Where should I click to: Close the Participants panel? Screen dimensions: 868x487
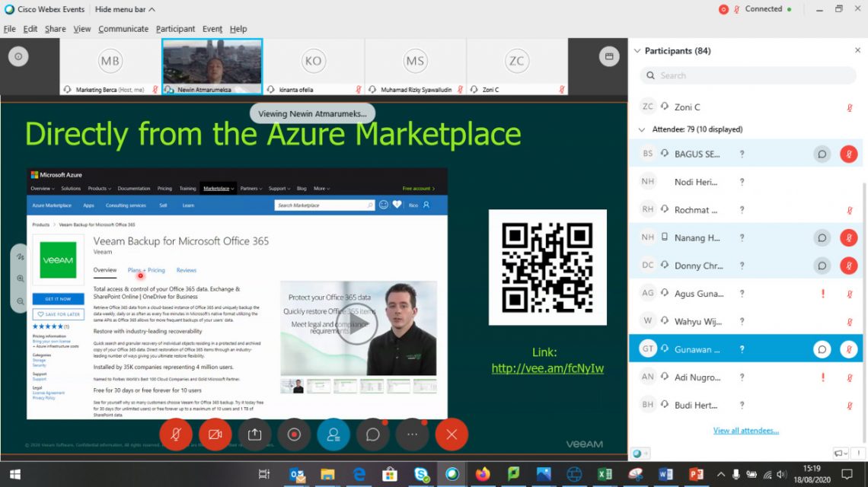click(857, 50)
